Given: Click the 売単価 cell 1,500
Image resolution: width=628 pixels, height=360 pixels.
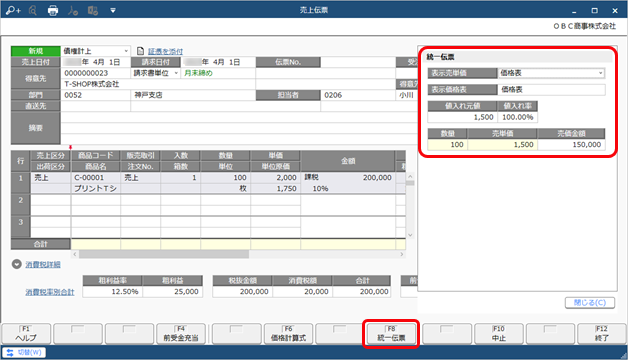Looking at the screenshot, I should click(503, 145).
